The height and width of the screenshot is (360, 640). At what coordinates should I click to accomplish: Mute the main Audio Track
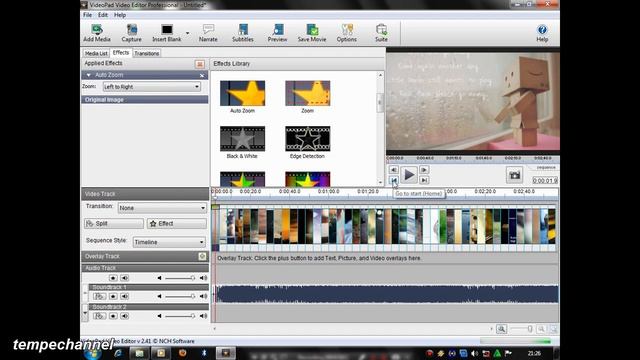124,278
